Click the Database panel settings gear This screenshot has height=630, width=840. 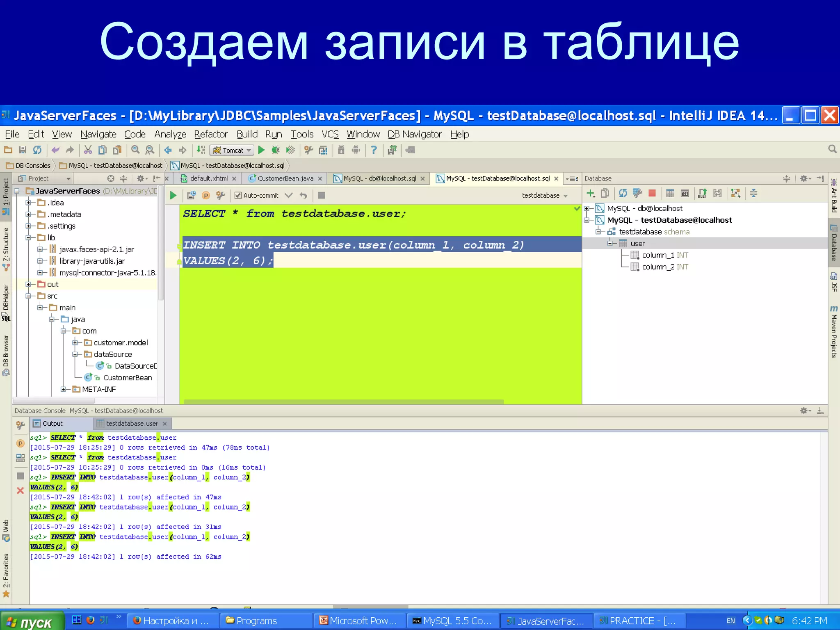(804, 178)
